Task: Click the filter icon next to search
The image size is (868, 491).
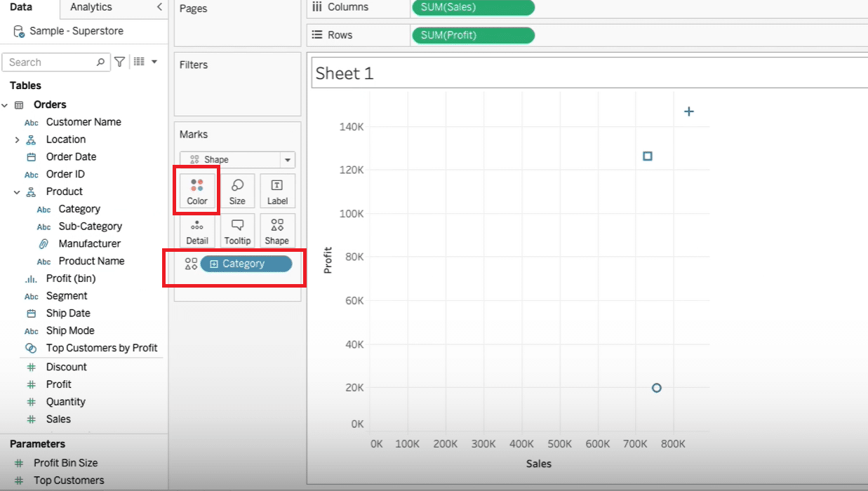Action: tap(120, 62)
